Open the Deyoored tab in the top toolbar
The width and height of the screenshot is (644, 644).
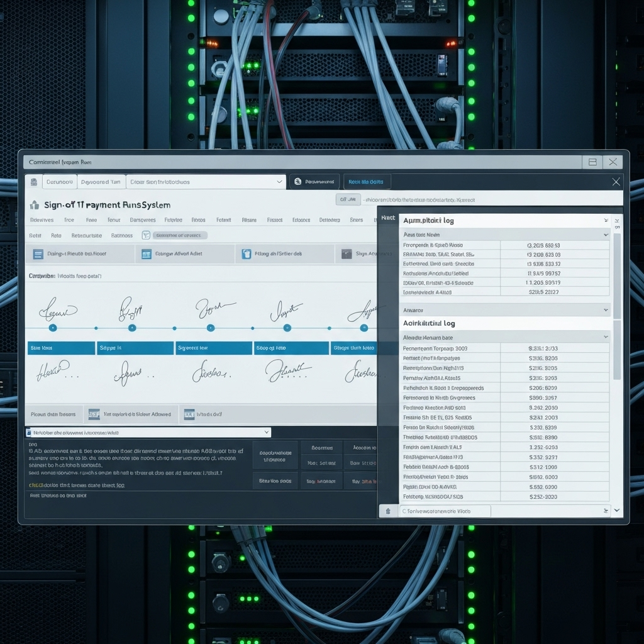pos(101,182)
